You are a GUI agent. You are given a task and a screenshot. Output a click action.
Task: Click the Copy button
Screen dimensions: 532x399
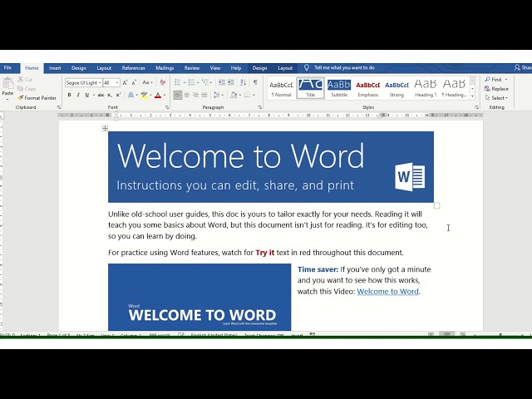26,89
